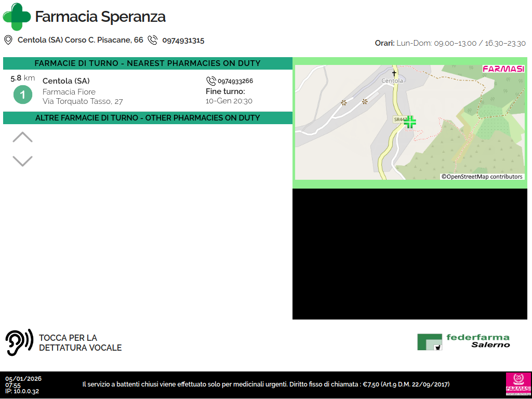Open the OpenStreetMap contributors attribution link
532x399 pixels.
click(482, 177)
